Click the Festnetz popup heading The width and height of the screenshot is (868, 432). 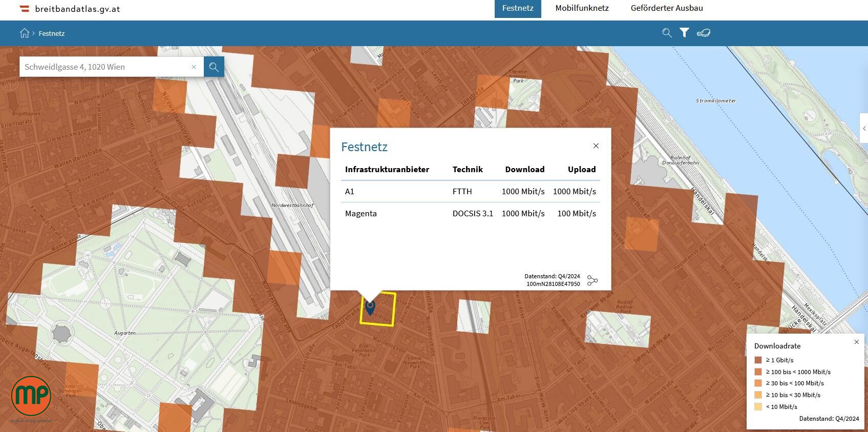pyautogui.click(x=364, y=147)
